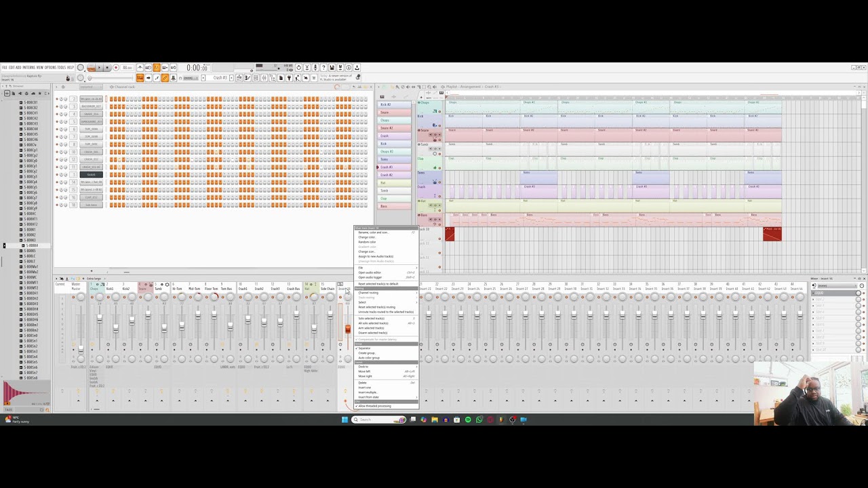
Task: Click the tempo value 88 field
Action: click(x=127, y=67)
